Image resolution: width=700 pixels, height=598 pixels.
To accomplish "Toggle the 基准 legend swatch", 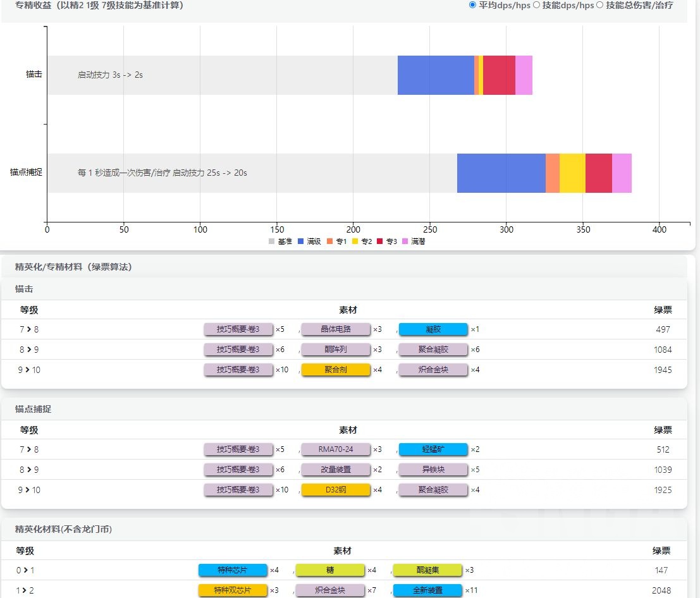I will tap(271, 241).
